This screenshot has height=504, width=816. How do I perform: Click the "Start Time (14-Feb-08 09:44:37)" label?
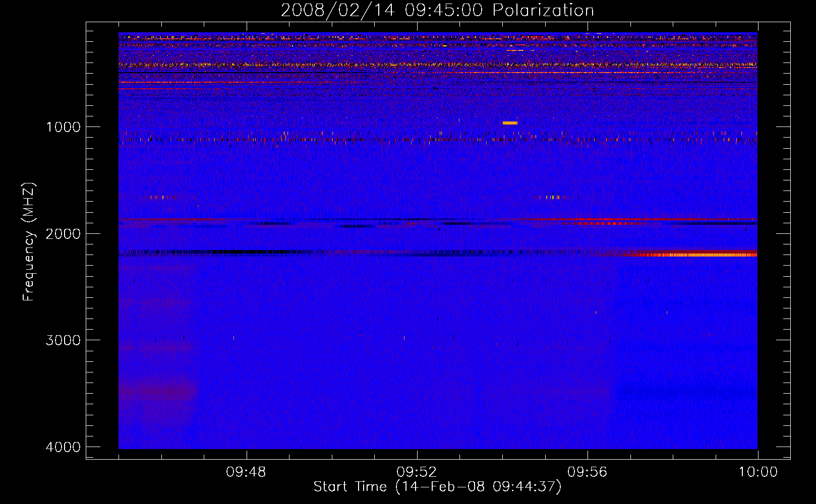click(437, 487)
